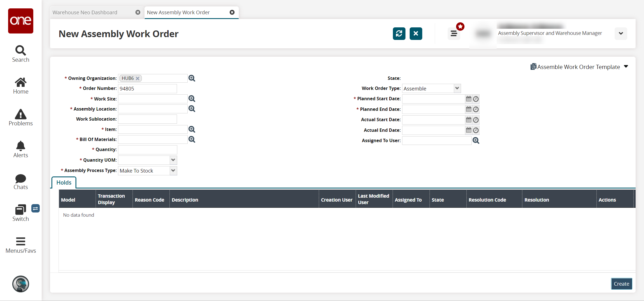The height and width of the screenshot is (301, 644).
Task: Open the Search icon in the sidebar
Action: 21,51
